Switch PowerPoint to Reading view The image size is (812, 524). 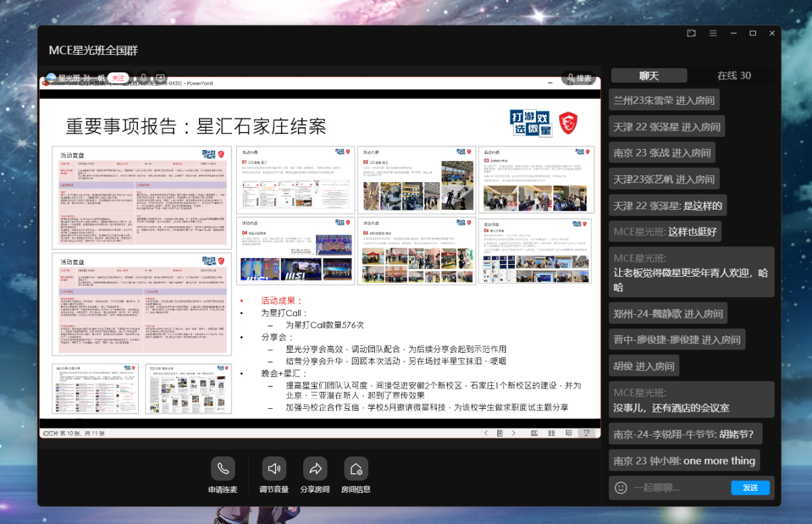pyautogui.click(x=569, y=433)
